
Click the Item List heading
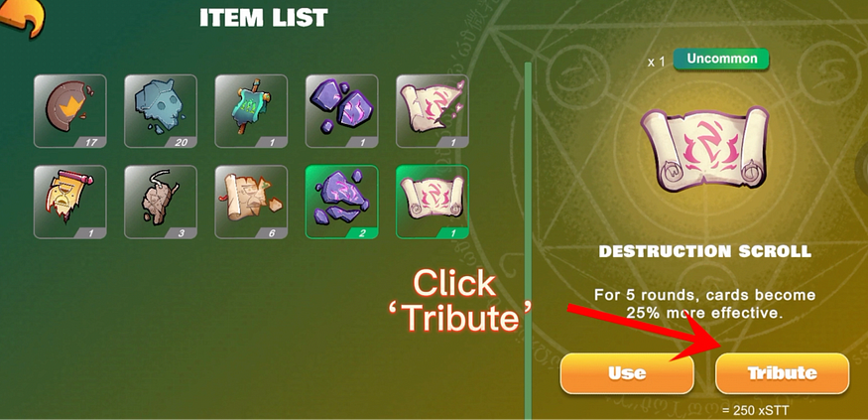pos(264,18)
